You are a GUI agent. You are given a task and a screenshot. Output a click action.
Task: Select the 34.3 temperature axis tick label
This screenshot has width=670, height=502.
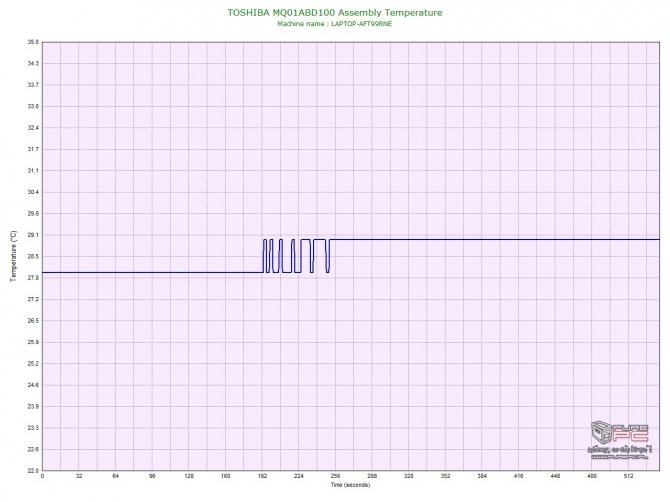33,63
